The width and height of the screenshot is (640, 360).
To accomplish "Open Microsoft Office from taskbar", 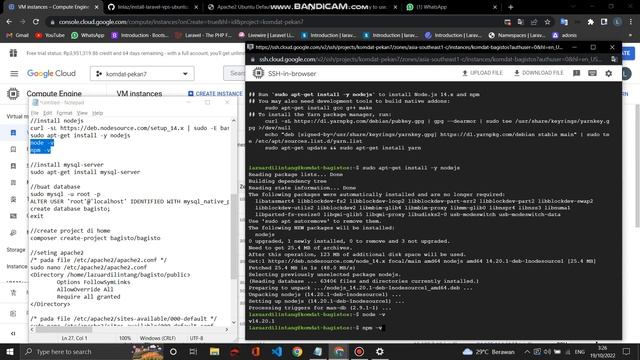I will (x=256, y=351).
